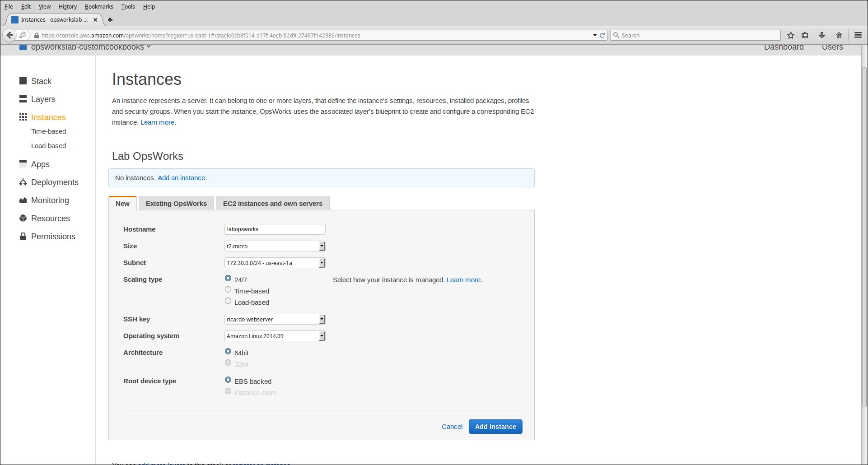The image size is (868, 465).
Task: Open the Bookmarks menu in menu bar
Action: coord(99,6)
